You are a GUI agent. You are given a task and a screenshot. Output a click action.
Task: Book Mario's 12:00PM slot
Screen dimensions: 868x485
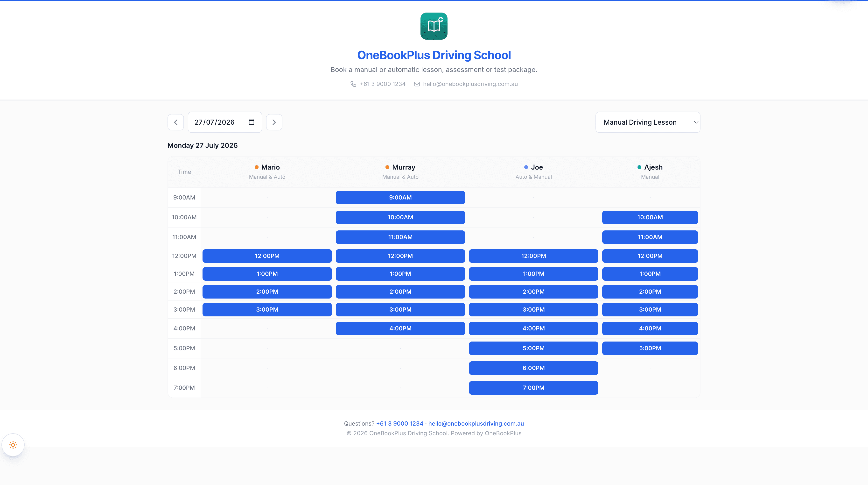pos(267,256)
